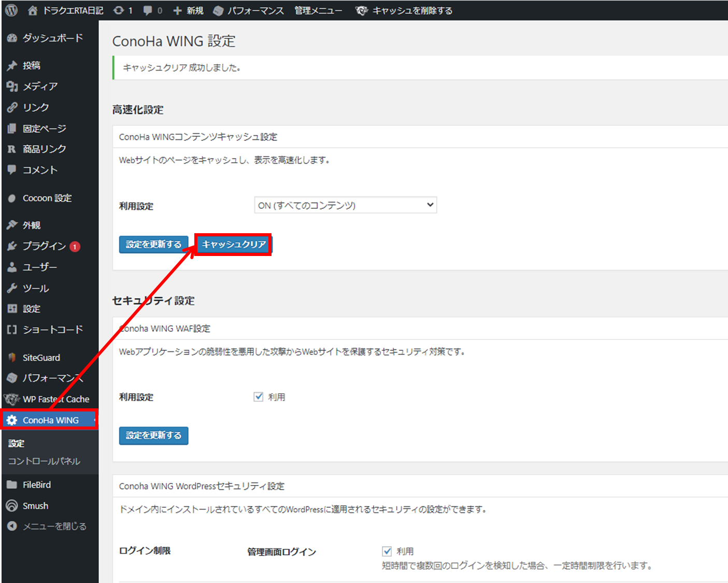This screenshot has height=583, width=728.
Task: Click the FileBird folder icon
Action: (12, 485)
